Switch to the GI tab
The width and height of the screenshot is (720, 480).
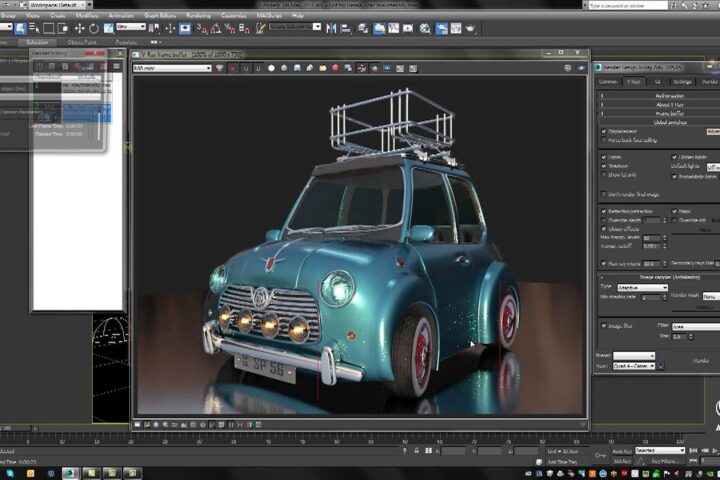pyautogui.click(x=658, y=82)
